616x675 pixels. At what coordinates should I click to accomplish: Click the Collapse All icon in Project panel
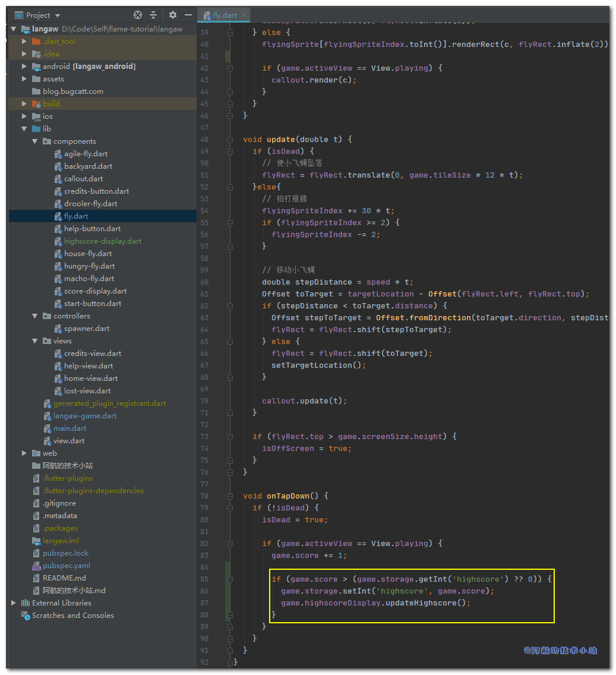[x=153, y=15]
